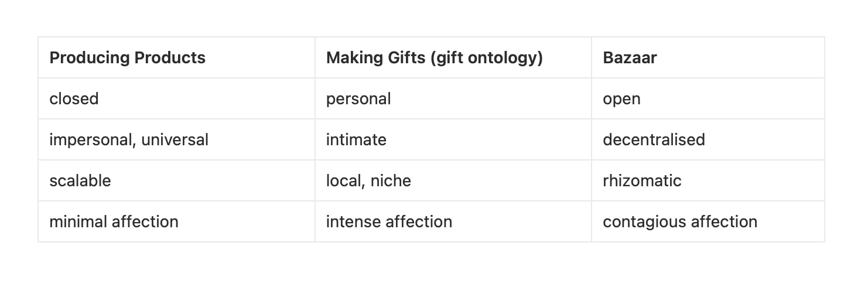Select the 'personal' cell under Making Gifts

pos(358,98)
